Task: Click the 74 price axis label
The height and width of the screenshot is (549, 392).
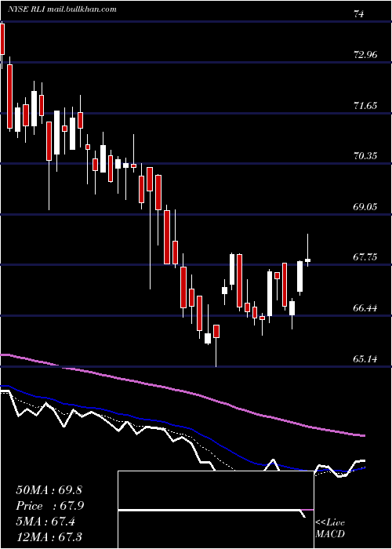Action: coord(359,14)
